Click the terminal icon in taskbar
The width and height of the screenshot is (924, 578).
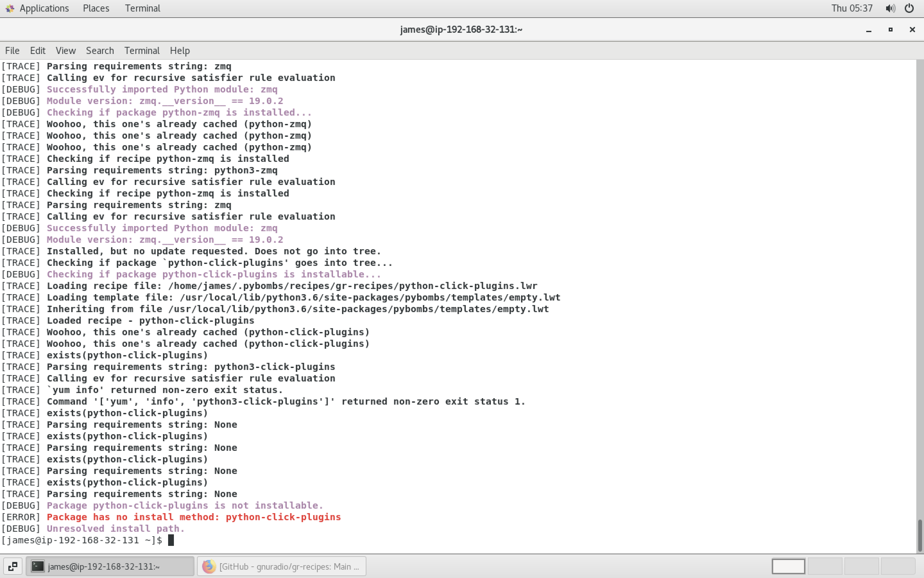pos(38,566)
